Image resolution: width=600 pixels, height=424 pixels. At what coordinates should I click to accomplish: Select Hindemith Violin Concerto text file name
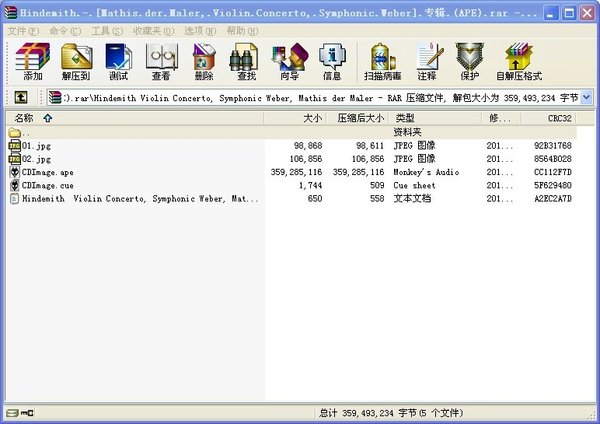point(140,199)
